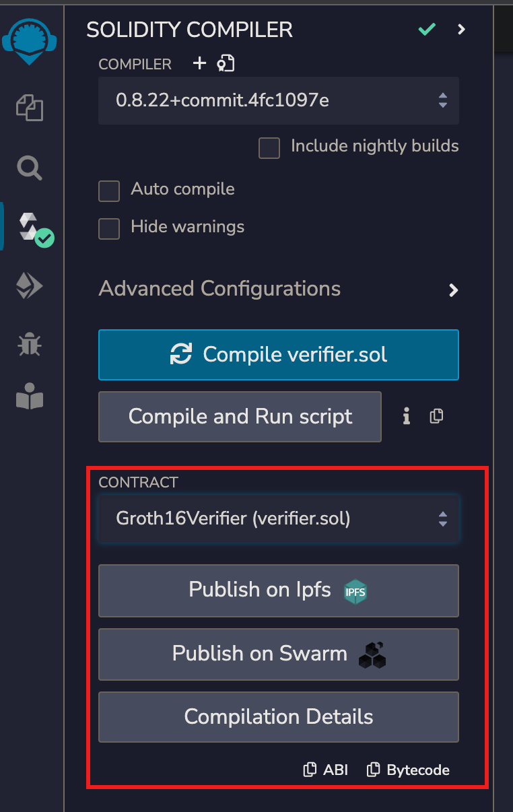Click info icon next to Compile and Run script

406,417
